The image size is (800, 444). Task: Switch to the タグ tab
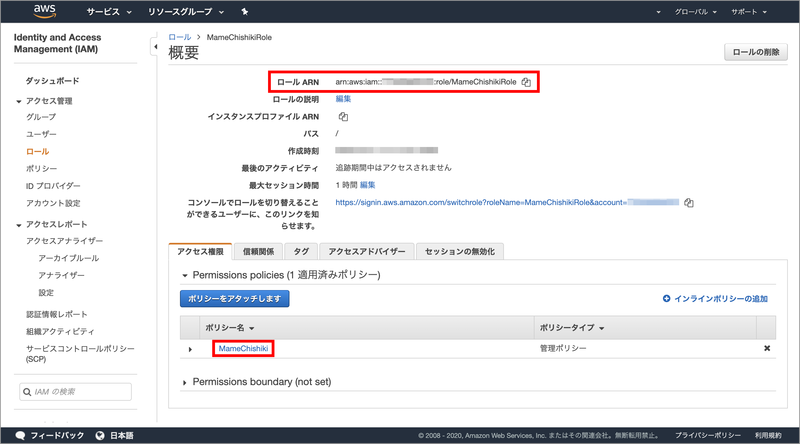(x=301, y=252)
